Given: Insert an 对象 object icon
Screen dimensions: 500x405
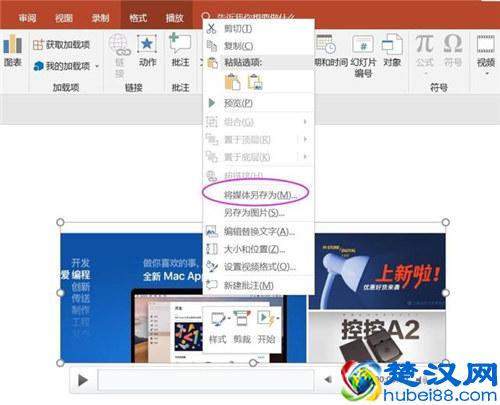Looking at the screenshot, I should coord(392,44).
